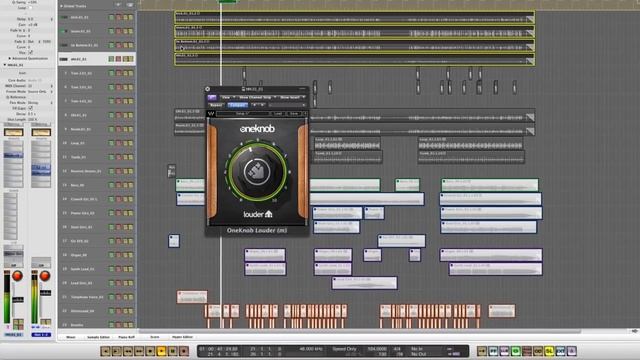The width and height of the screenshot is (640, 360).
Task: Click the Forward transport button
Action: [139, 351]
